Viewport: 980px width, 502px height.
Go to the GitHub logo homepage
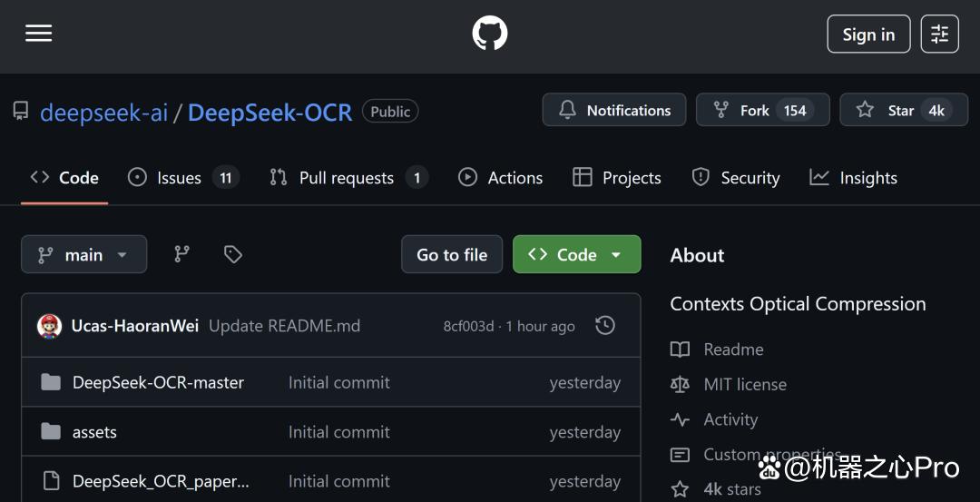pyautogui.click(x=489, y=33)
